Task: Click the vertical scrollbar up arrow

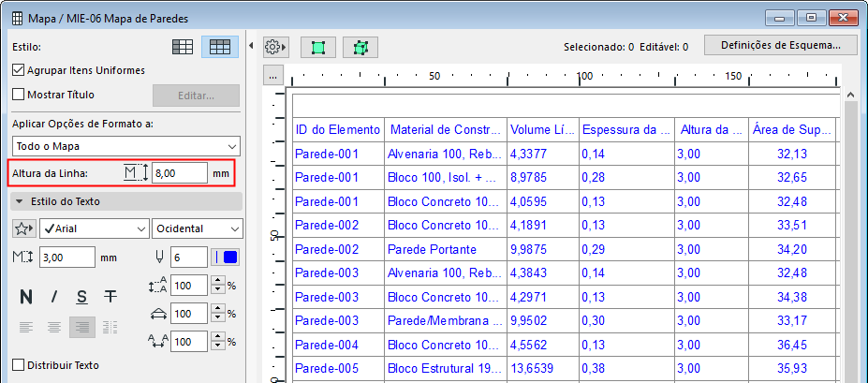Action: (x=851, y=96)
